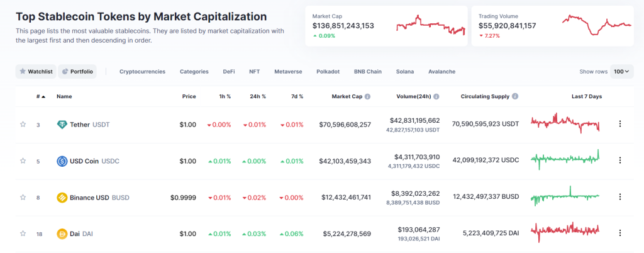Open the Portfolio button

coord(77,72)
